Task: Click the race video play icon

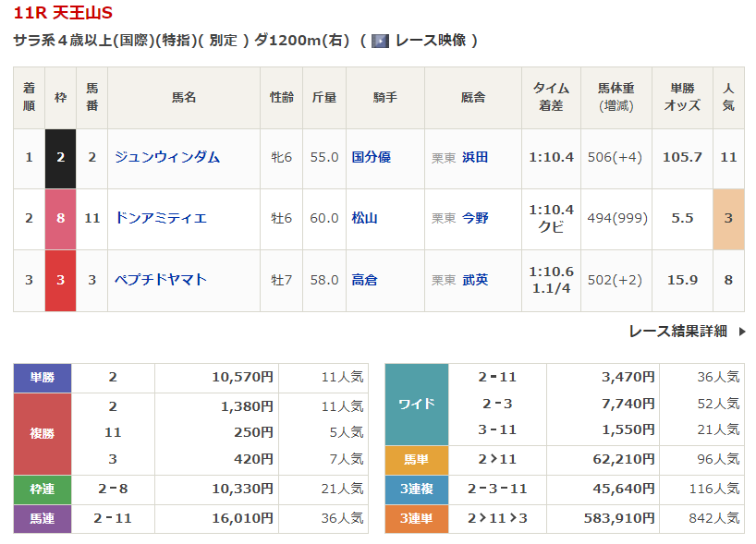Action: point(380,41)
